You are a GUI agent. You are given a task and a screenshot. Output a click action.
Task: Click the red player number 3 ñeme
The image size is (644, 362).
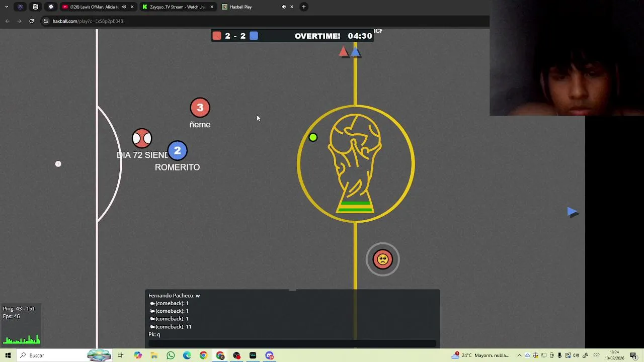pos(200,108)
